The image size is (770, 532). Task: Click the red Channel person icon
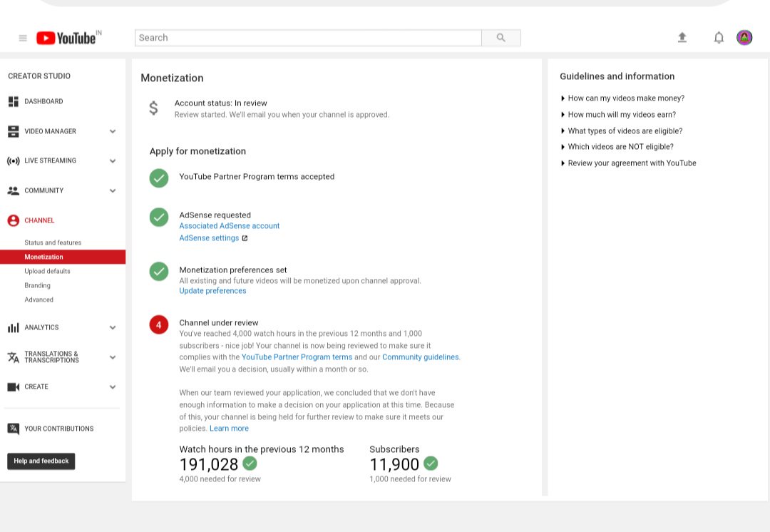(x=14, y=220)
